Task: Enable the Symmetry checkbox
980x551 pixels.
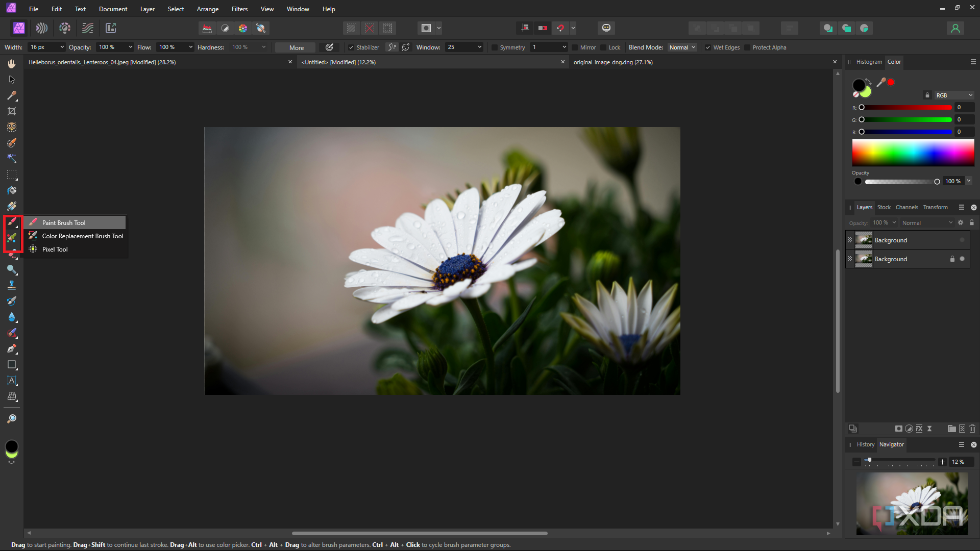Action: pyautogui.click(x=495, y=47)
